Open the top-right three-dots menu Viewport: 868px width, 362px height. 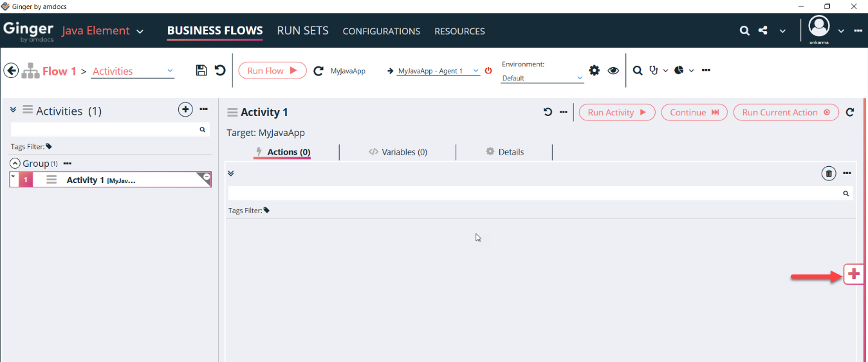tap(858, 30)
